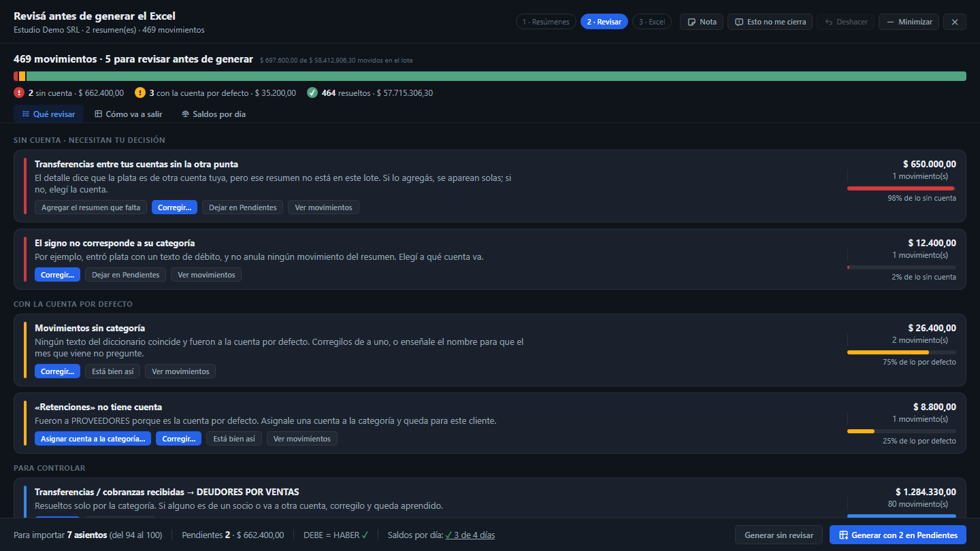Click the red alert icon beside "2 sin cuenta"

point(19,93)
